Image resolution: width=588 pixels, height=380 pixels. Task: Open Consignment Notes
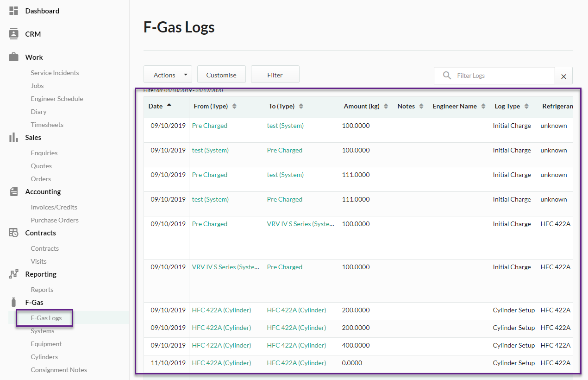coord(59,370)
